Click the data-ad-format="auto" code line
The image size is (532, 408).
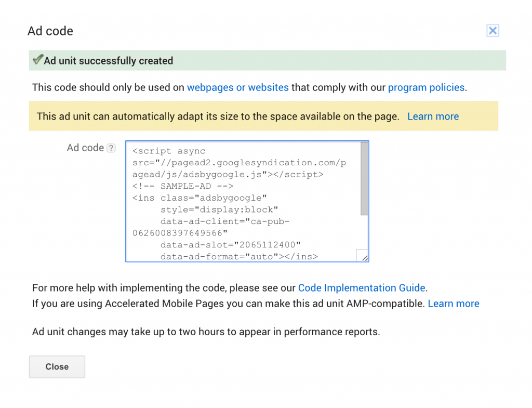[239, 256]
